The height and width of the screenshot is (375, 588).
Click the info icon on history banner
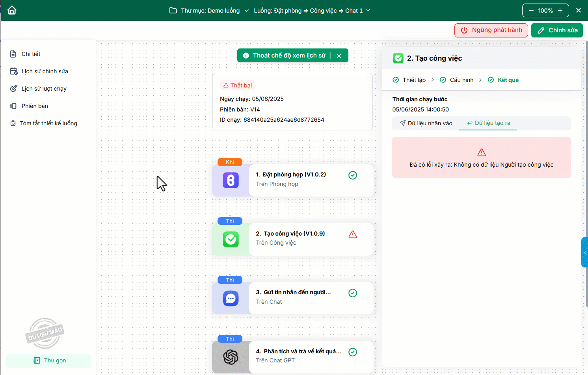click(246, 56)
